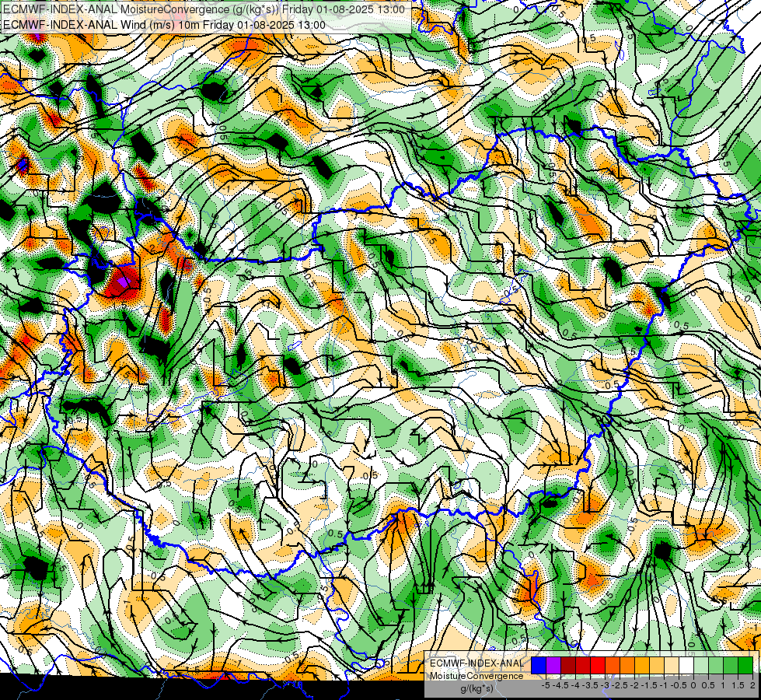The width and height of the screenshot is (761, 700).
Task: Click the -3.5 tick label on legend scale
Action: pos(591,685)
